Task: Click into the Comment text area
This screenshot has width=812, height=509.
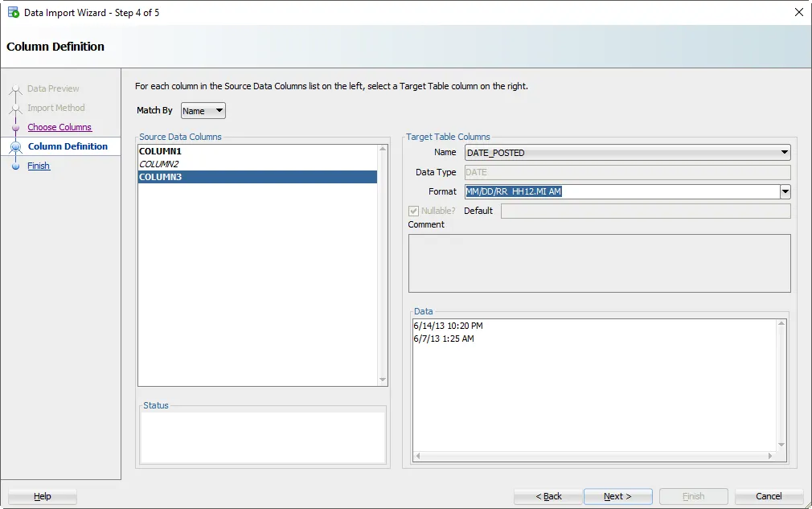Action: coord(599,263)
